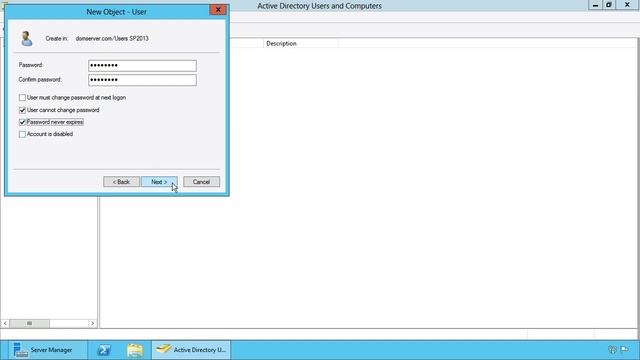Focus the Confirm password field

pyautogui.click(x=142, y=80)
